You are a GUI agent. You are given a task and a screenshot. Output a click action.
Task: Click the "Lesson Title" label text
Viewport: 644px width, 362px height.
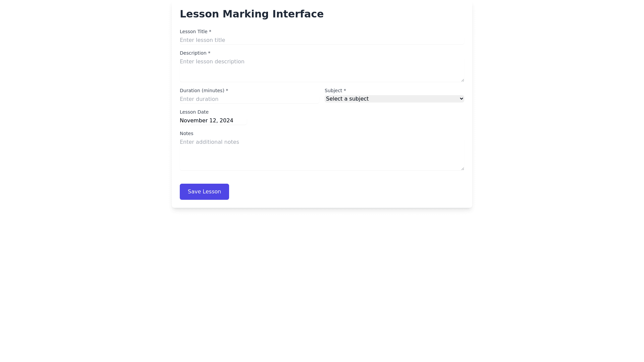[195, 32]
